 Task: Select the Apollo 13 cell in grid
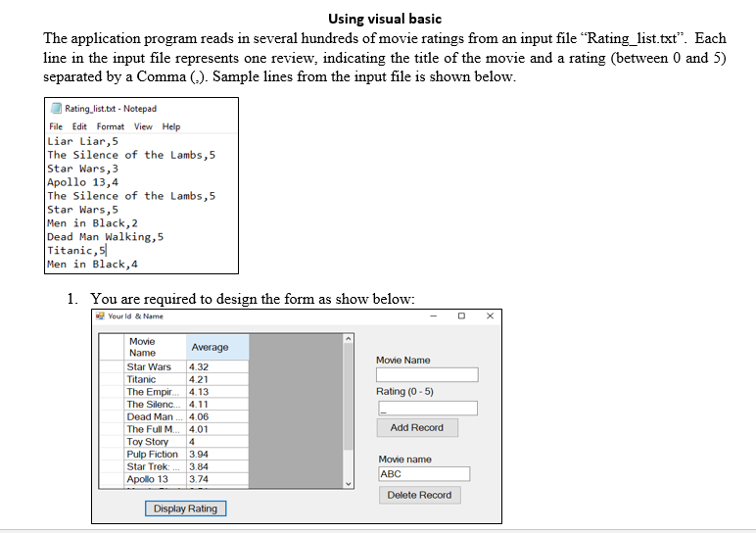click(155, 479)
